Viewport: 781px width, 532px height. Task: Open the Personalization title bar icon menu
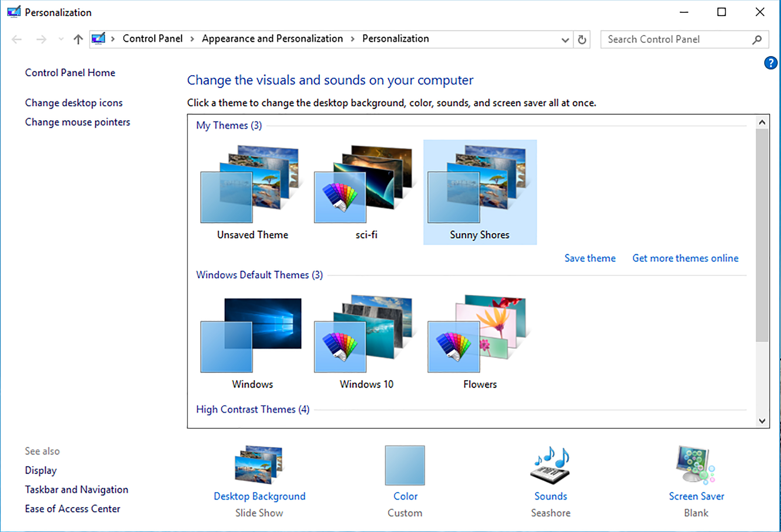[14, 12]
